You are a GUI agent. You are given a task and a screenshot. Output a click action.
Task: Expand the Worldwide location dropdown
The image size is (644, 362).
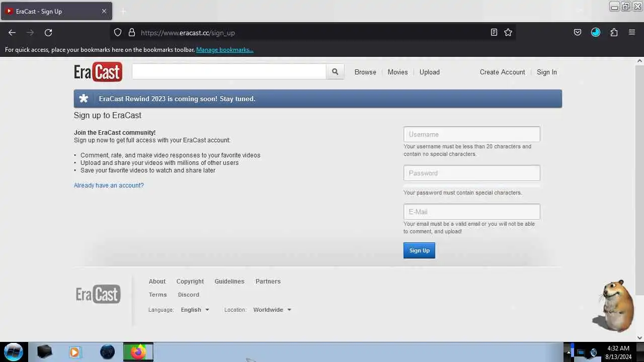[272, 310]
